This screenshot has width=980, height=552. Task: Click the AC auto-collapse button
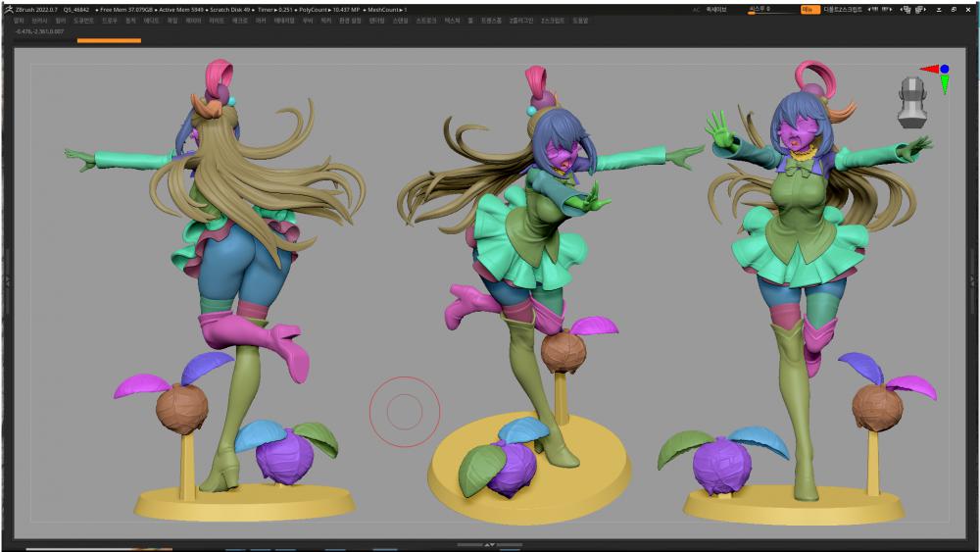(x=696, y=10)
